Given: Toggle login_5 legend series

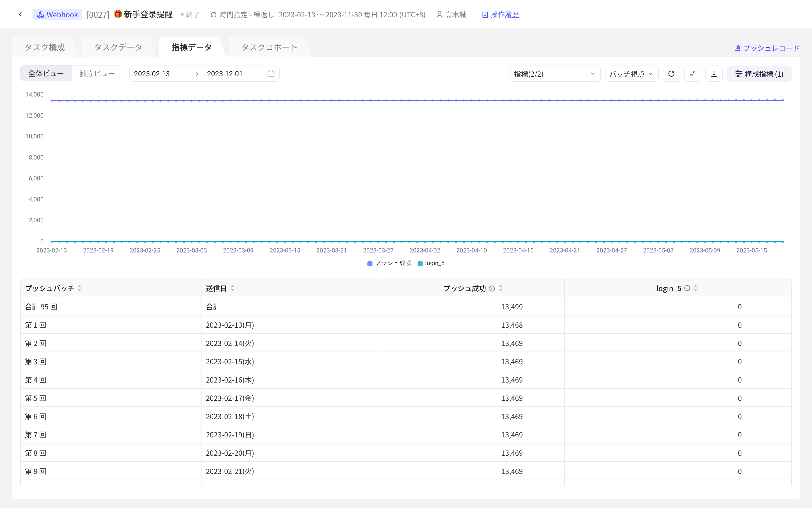Looking at the screenshot, I should (431, 263).
